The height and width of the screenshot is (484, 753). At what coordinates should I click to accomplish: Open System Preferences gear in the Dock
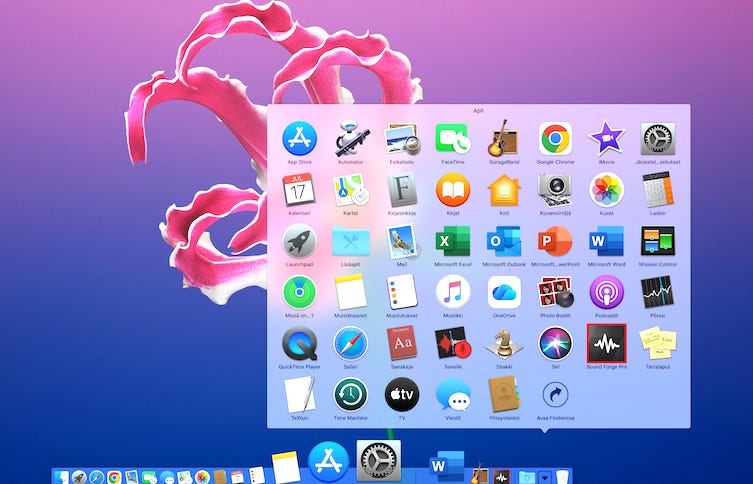click(x=378, y=461)
